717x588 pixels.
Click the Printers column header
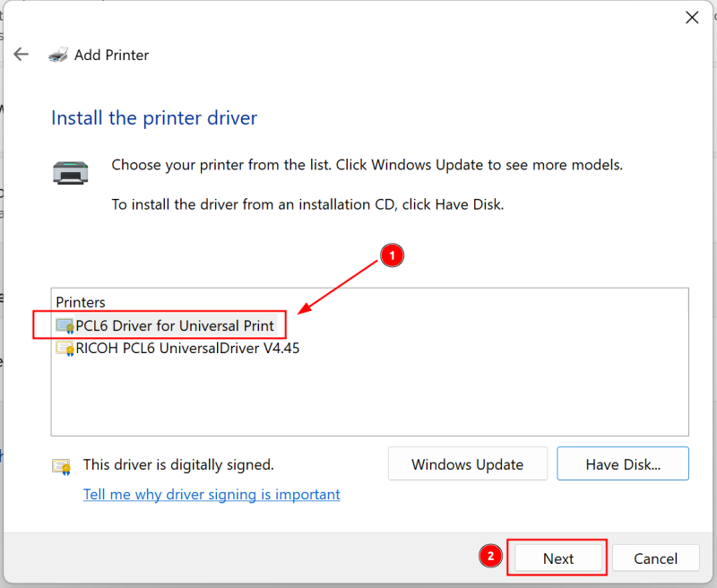coord(81,302)
